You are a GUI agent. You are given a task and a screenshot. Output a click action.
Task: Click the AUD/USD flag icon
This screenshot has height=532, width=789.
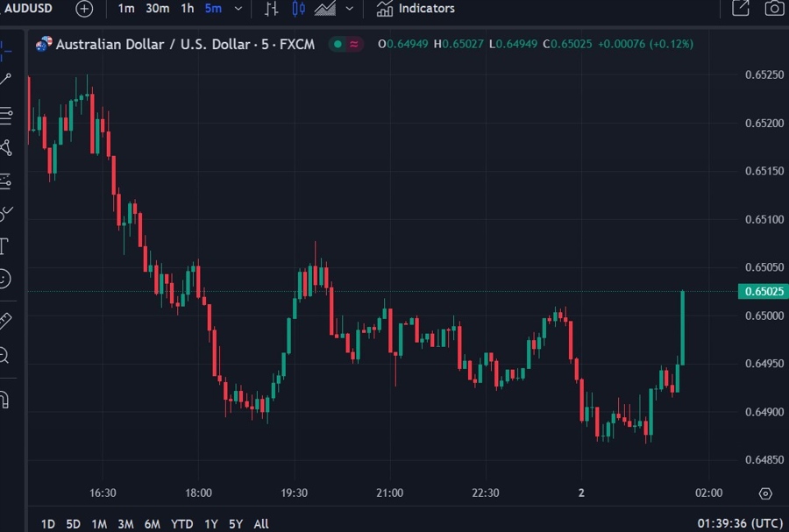[x=44, y=44]
